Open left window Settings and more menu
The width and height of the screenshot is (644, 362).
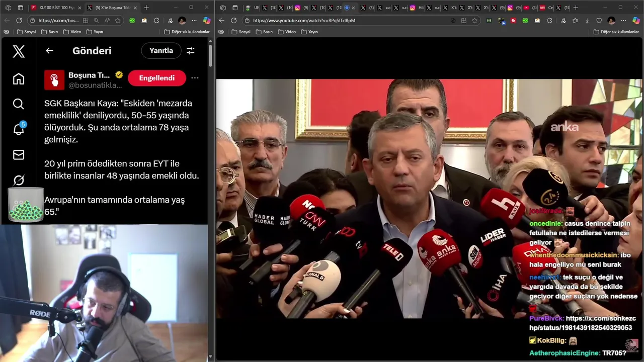[194, 21]
